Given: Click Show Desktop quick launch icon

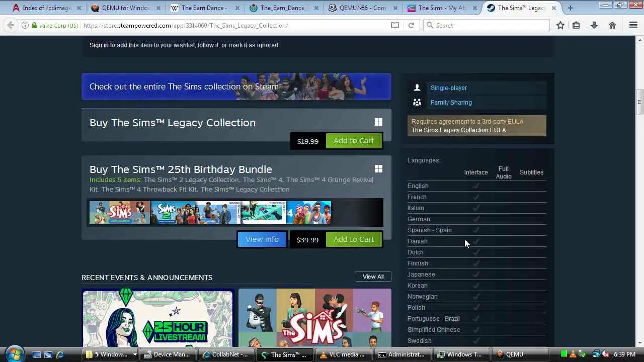Looking at the screenshot, I should 36,354.
